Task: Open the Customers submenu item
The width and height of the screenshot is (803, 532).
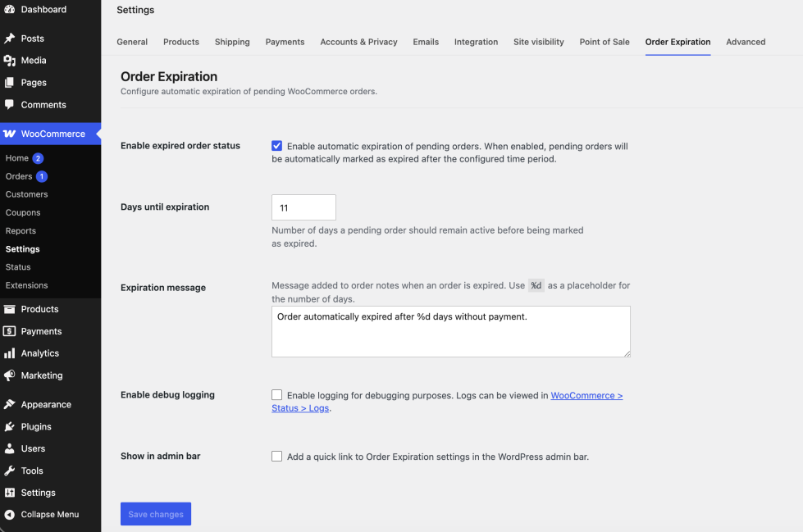Action: (x=26, y=194)
